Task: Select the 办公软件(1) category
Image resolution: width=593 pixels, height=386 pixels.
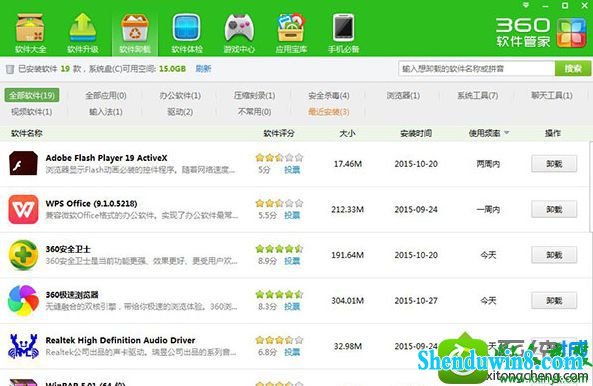Action: point(180,96)
